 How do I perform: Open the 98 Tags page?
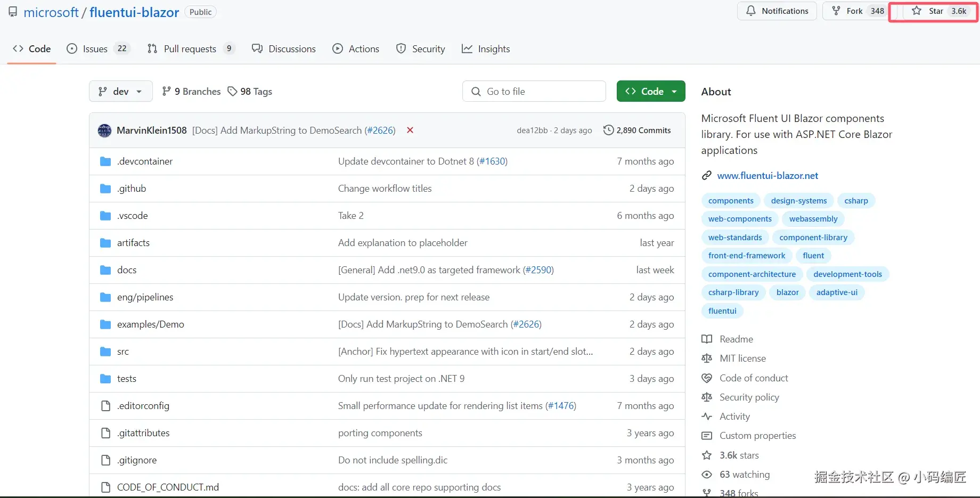coord(250,91)
